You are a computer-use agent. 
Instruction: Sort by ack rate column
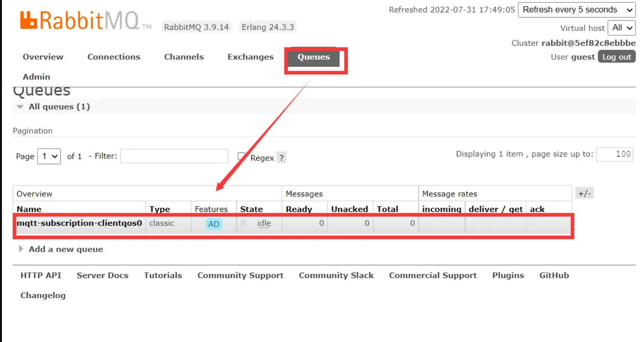tap(537, 209)
